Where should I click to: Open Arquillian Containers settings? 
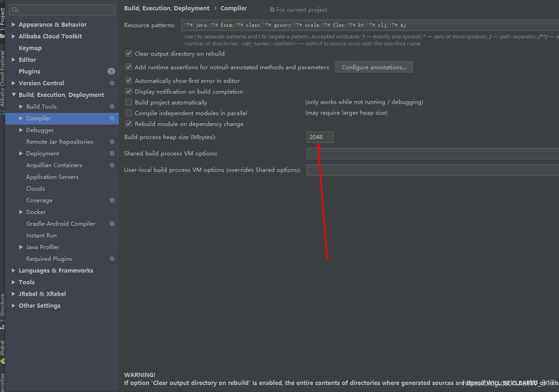pyautogui.click(x=54, y=165)
